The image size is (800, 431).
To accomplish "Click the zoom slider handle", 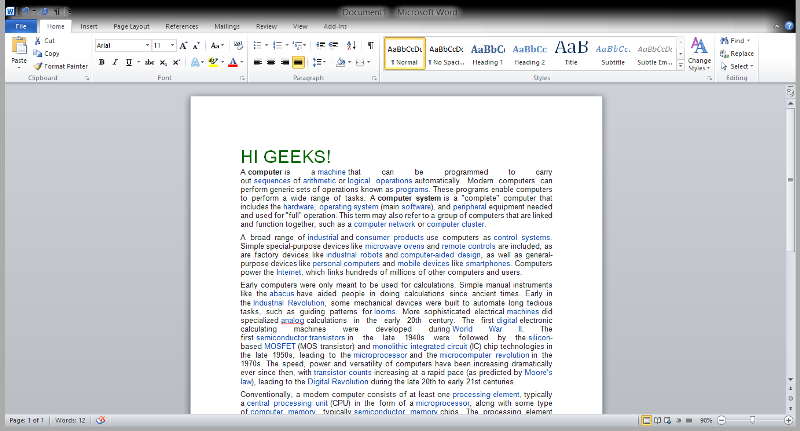I will click(752, 420).
